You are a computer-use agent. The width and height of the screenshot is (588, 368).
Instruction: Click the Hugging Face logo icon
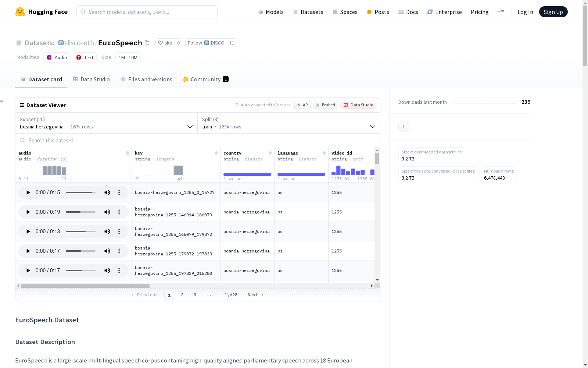tap(20, 12)
